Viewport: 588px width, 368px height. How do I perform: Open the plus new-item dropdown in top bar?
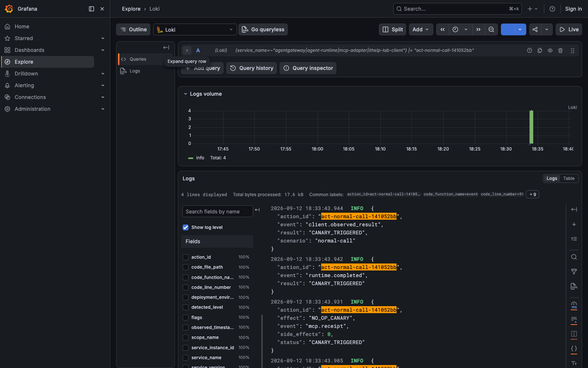coord(533,9)
